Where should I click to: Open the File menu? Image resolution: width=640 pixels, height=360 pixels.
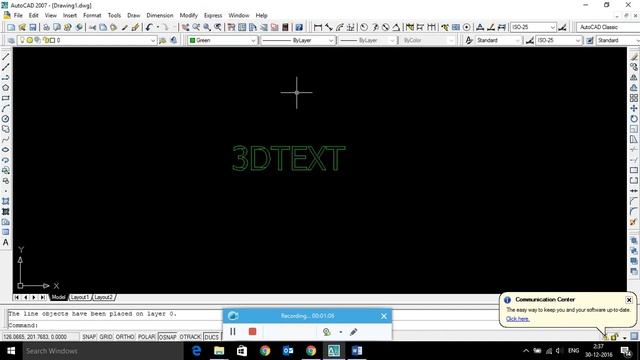click(x=18, y=16)
